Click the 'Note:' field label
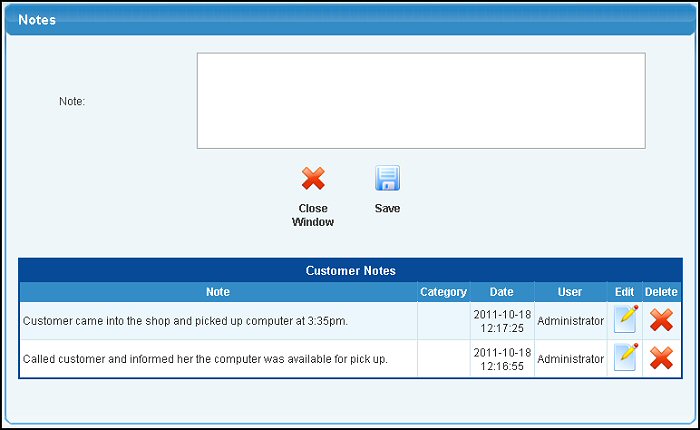 (x=72, y=101)
